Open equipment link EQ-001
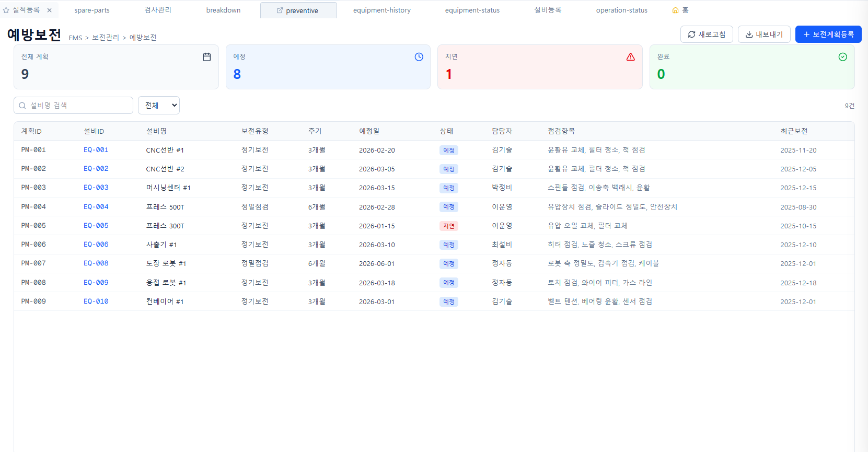 (x=96, y=150)
